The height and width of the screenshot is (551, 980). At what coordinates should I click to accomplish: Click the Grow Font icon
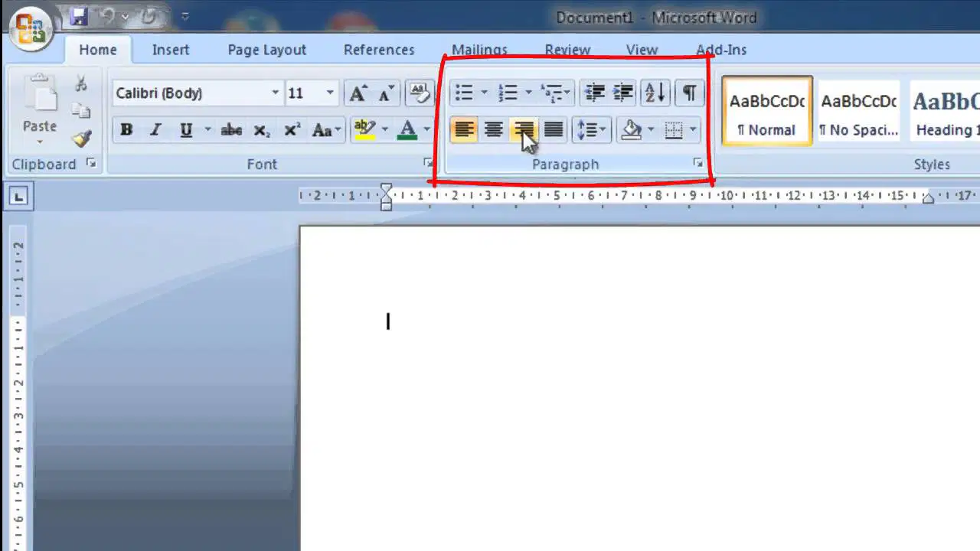coord(358,93)
